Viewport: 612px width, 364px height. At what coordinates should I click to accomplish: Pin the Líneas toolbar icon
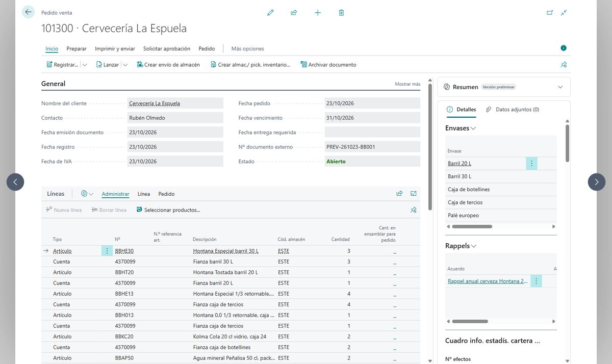click(x=414, y=210)
